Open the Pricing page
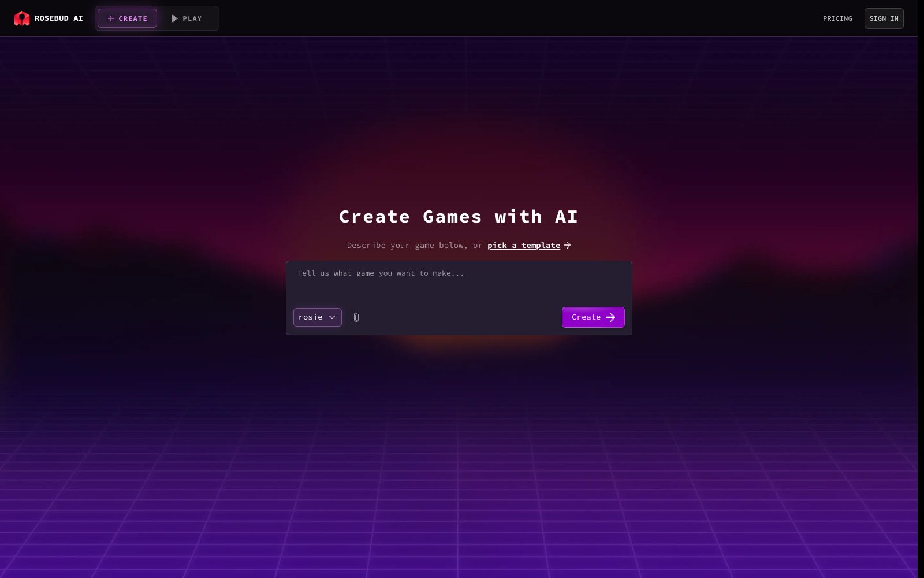This screenshot has height=578, width=924. (x=837, y=18)
